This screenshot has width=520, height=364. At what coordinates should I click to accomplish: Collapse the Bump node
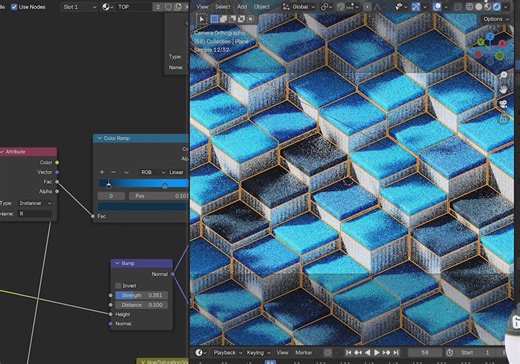tap(117, 263)
